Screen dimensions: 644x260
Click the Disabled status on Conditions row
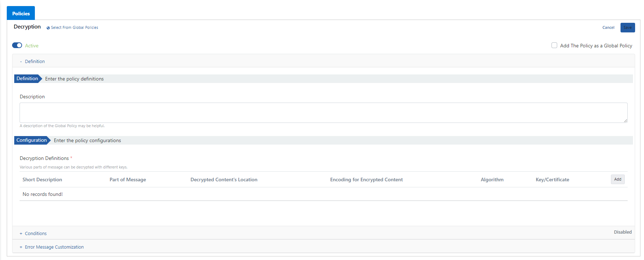(x=622, y=232)
